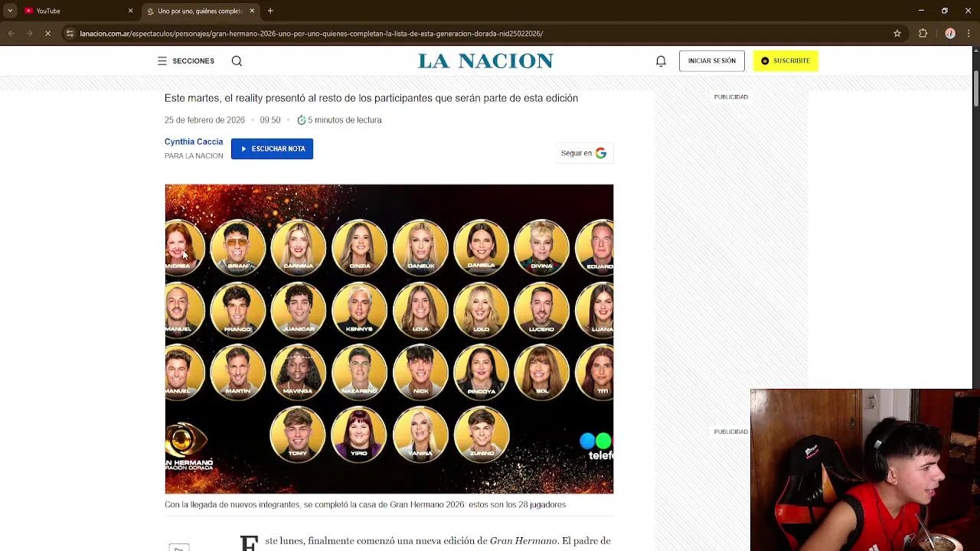This screenshot has height=551, width=980.
Task: Close the La Nacion article tab
Action: pos(252,11)
